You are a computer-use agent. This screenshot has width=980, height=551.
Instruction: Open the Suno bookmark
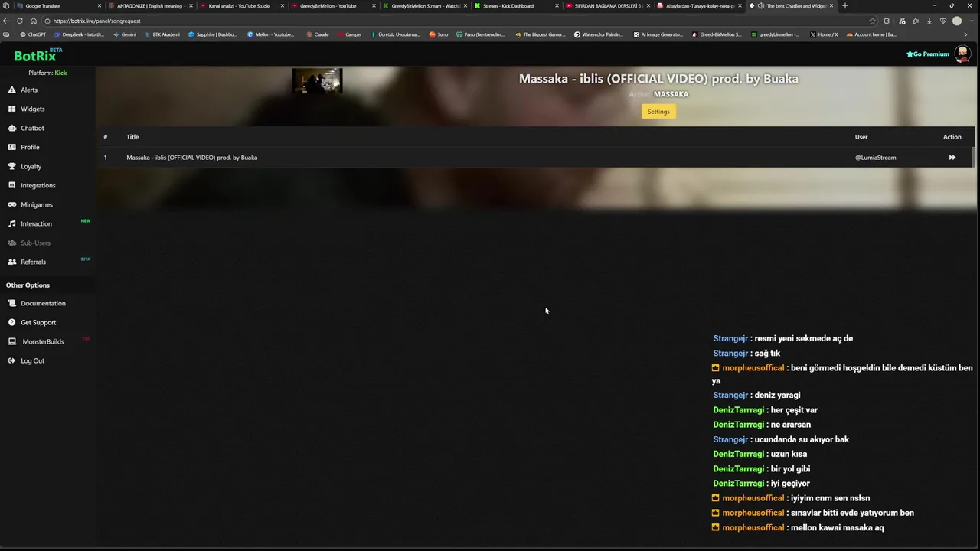[x=439, y=34]
